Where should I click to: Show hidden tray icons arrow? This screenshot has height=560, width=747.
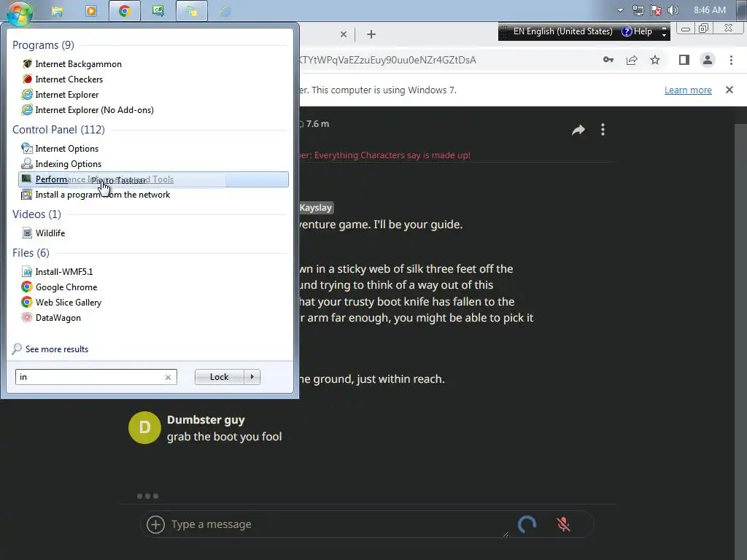(x=620, y=10)
